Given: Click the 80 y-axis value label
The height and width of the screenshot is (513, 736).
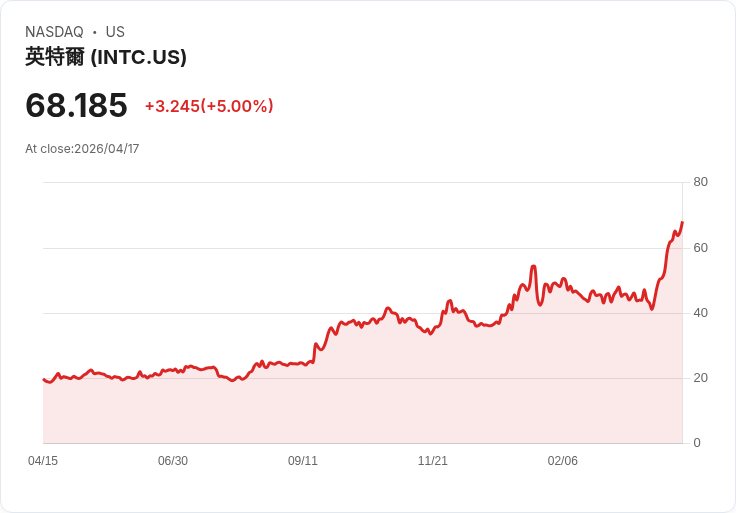Looking at the screenshot, I should click(701, 182).
